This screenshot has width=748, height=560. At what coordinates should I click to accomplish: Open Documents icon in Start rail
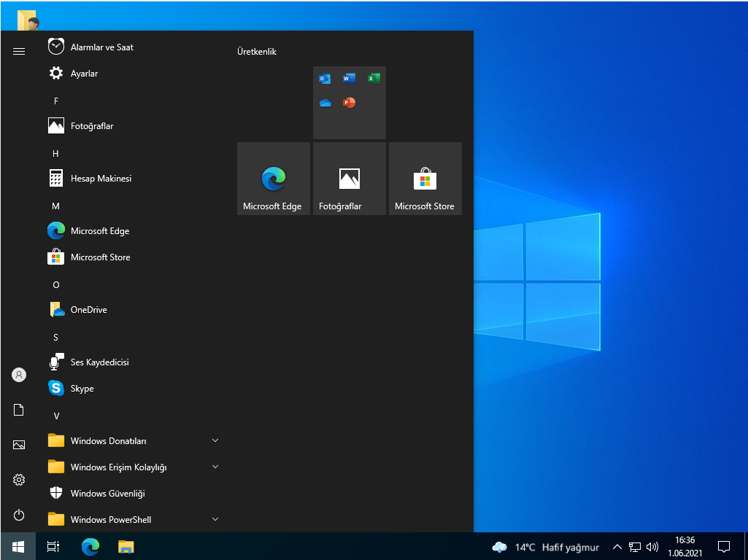coord(18,410)
